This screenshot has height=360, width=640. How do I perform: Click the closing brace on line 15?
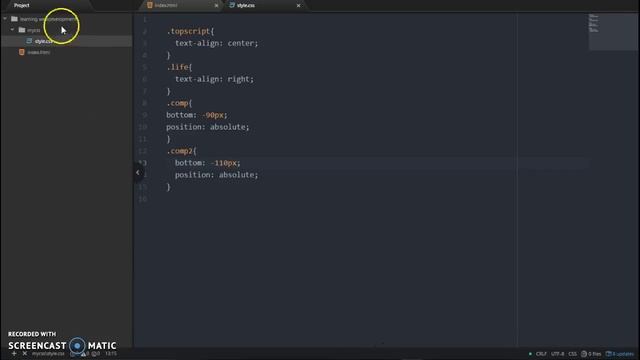click(169, 187)
